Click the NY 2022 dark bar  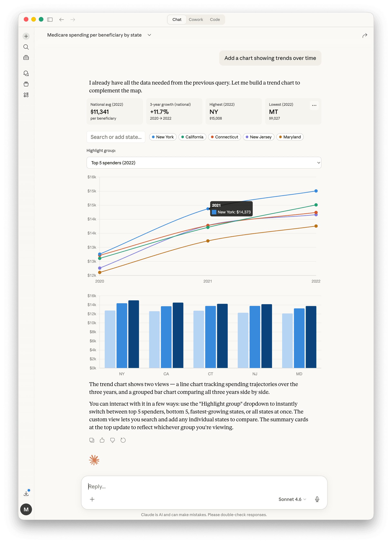(x=134, y=334)
